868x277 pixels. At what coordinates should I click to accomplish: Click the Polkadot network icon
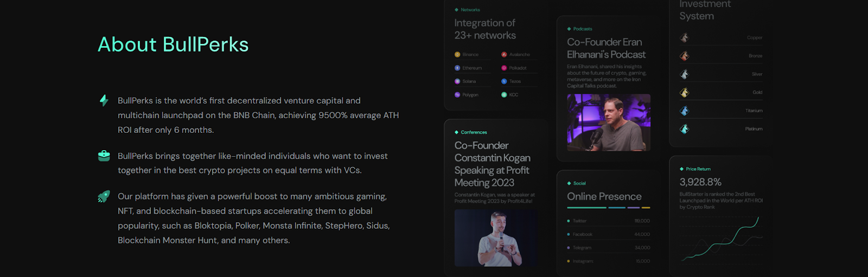click(504, 68)
